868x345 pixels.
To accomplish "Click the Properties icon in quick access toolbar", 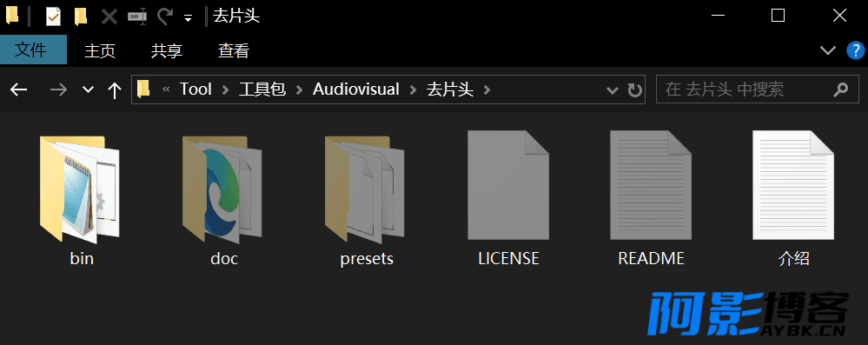I will pyautogui.click(x=53, y=17).
